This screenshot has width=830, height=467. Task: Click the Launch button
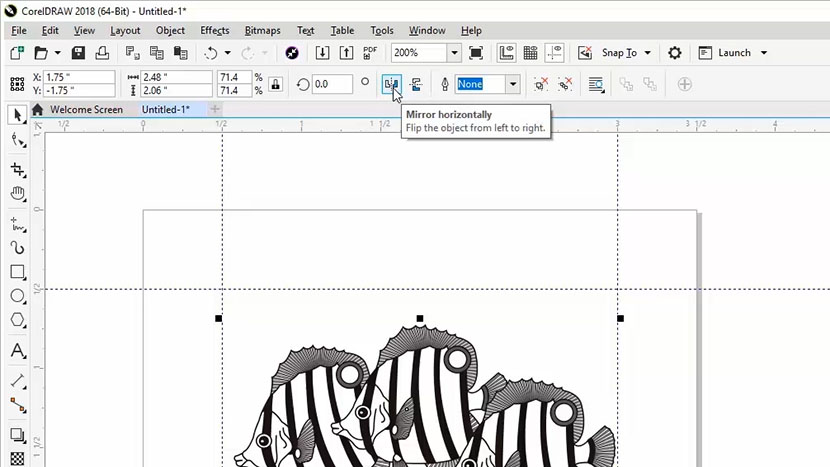[x=733, y=53]
